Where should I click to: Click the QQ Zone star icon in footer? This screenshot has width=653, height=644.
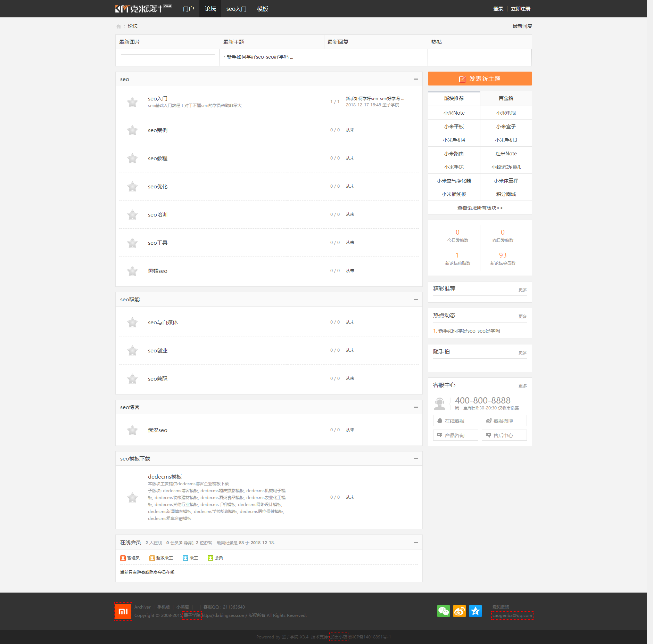point(476,611)
